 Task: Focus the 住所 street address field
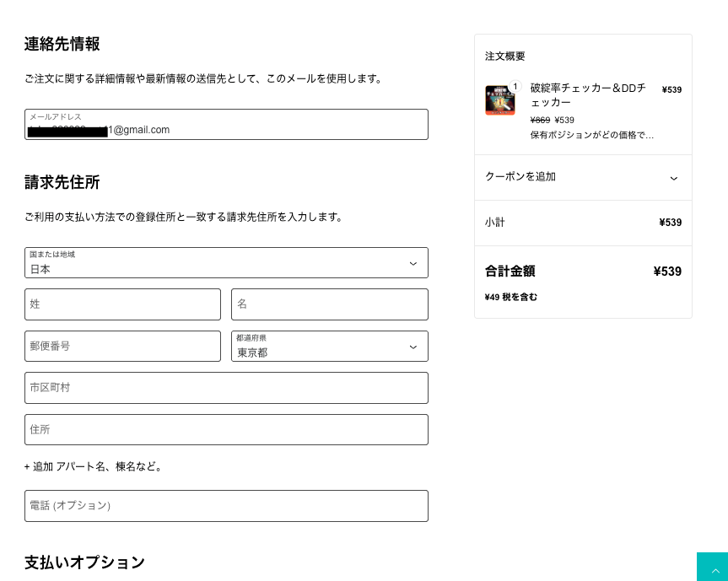[226, 429]
